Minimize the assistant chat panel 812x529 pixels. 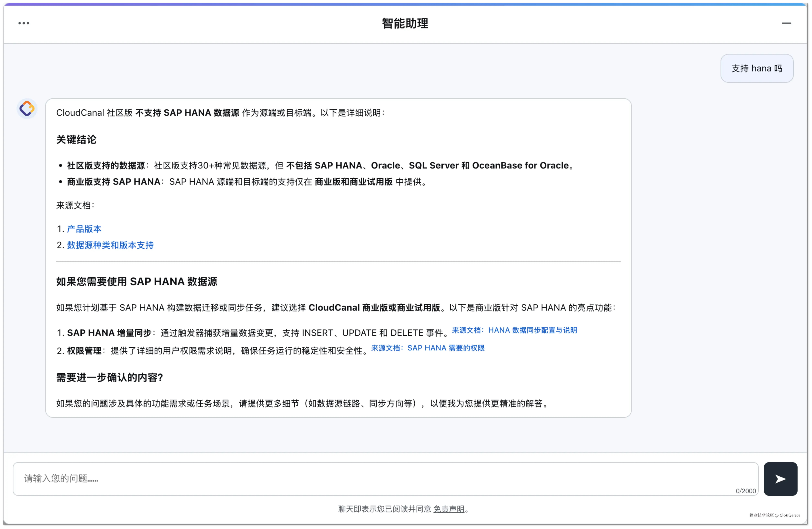click(x=786, y=23)
